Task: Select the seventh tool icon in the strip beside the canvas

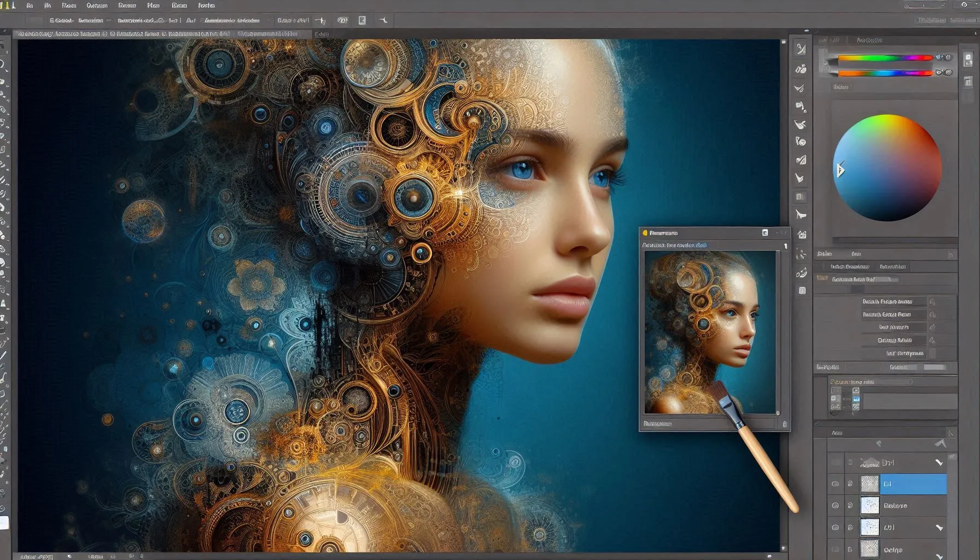Action: [801, 160]
